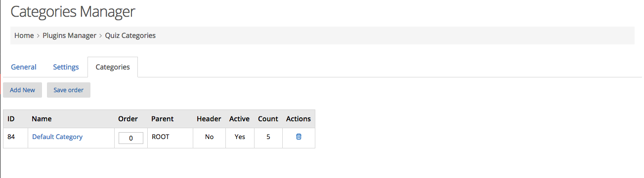The height and width of the screenshot is (178, 644).
Task: Delete Default Category with the trash icon
Action: (x=299, y=137)
